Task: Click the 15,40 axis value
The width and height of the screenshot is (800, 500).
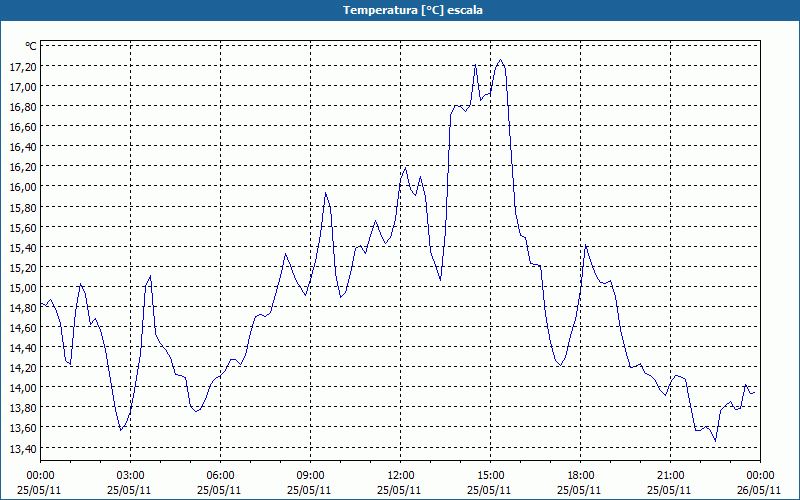Action: [x=23, y=247]
